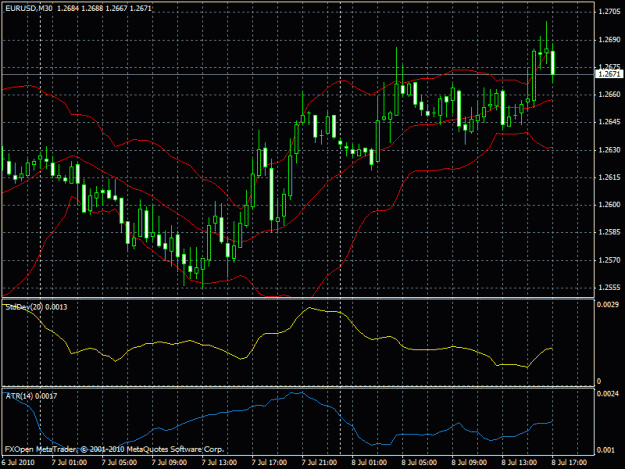Image resolution: width=625 pixels, height=469 pixels.
Task: Click the 1.2705 price scale value
Action: (x=609, y=12)
